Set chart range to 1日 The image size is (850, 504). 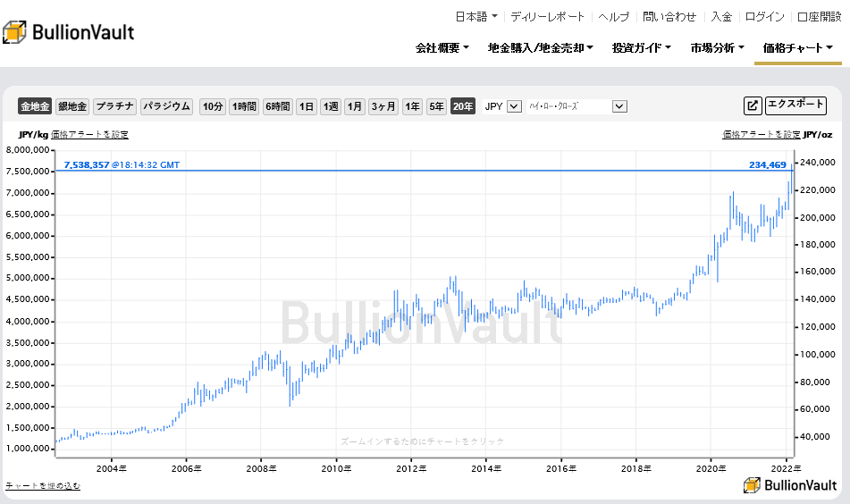tap(307, 106)
